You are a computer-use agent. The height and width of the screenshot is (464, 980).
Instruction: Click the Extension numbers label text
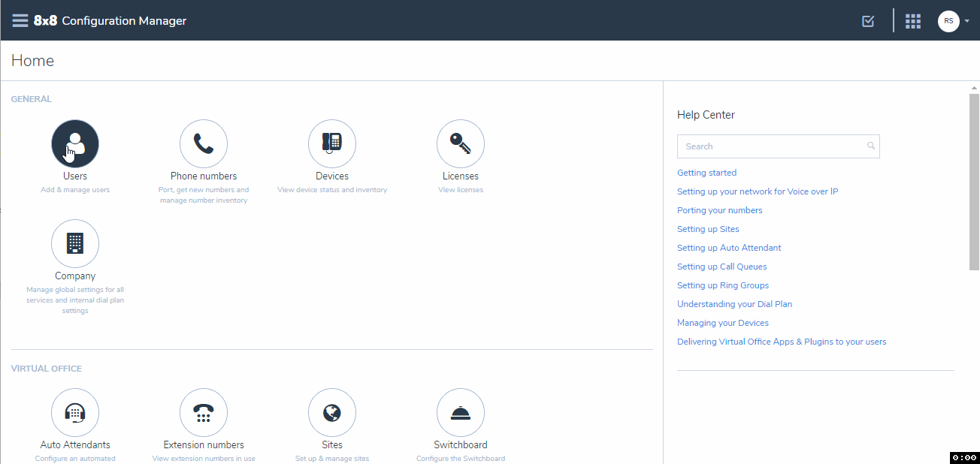(x=204, y=444)
